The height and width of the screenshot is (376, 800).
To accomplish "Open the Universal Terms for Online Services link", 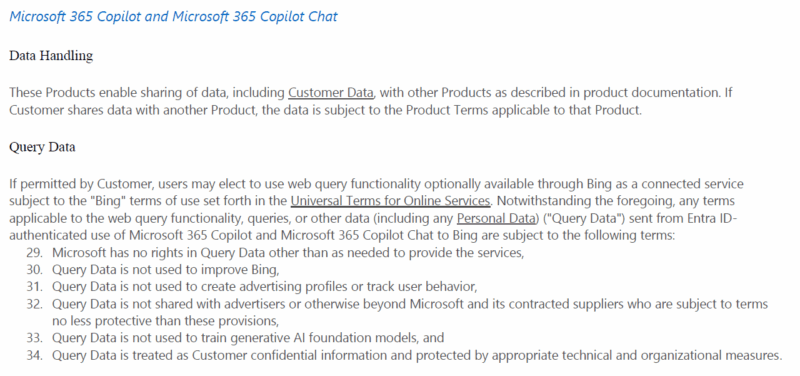I will (x=390, y=200).
